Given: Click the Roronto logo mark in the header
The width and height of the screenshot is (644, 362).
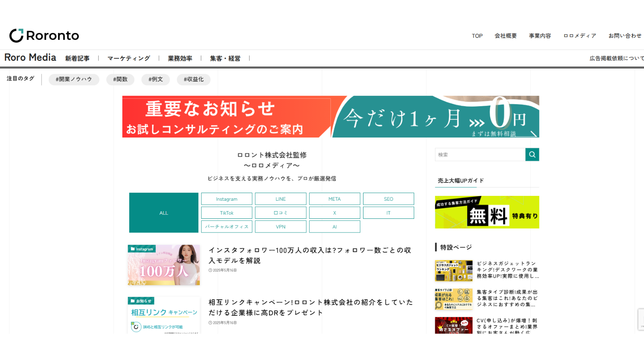Looking at the screenshot, I should tap(16, 35).
